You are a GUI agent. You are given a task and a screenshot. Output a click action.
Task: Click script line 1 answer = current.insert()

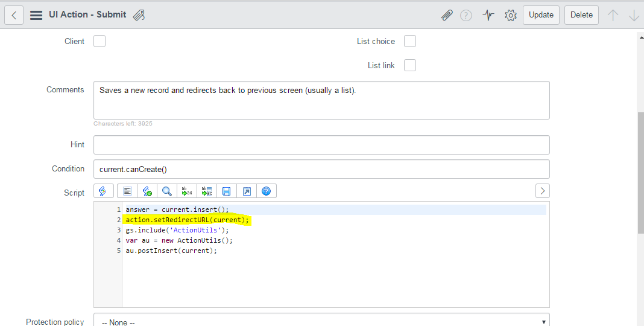click(177, 209)
